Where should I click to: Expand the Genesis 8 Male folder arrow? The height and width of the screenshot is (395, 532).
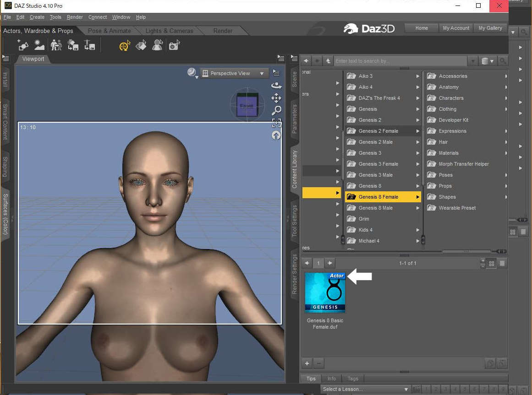click(417, 208)
